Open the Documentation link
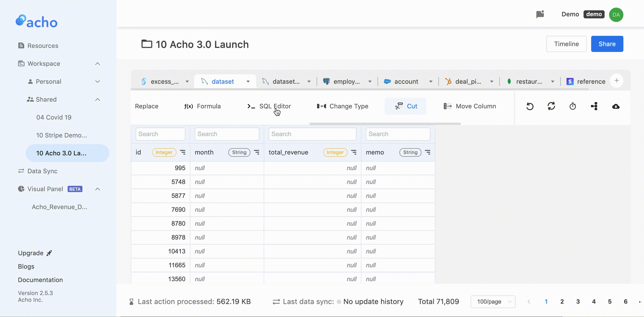Viewport: 644px width, 317px height. pos(40,280)
